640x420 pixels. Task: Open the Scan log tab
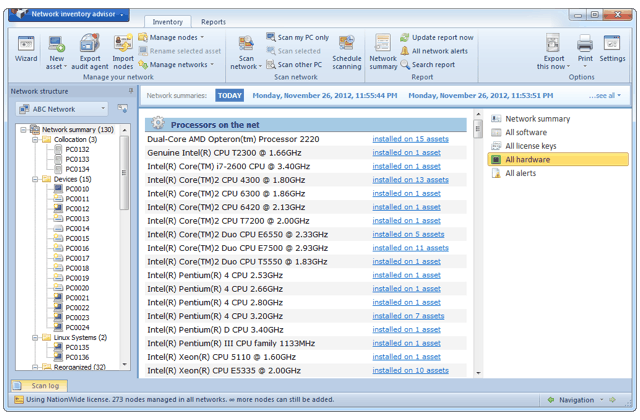(x=44, y=385)
